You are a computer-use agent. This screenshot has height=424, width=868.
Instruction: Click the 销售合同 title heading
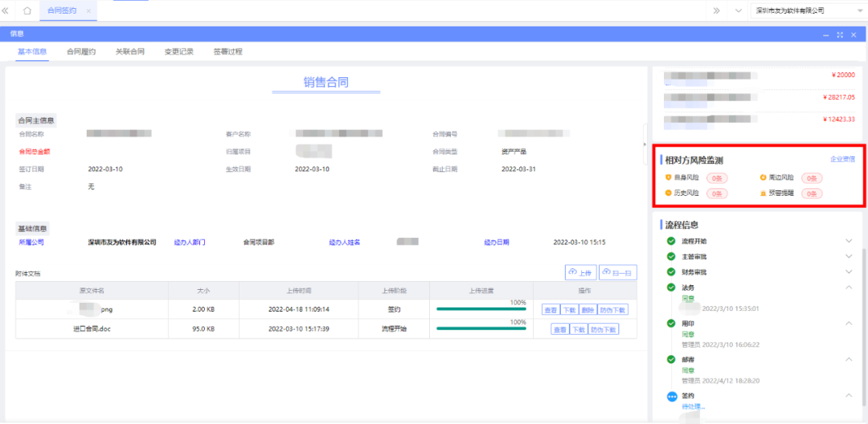326,82
